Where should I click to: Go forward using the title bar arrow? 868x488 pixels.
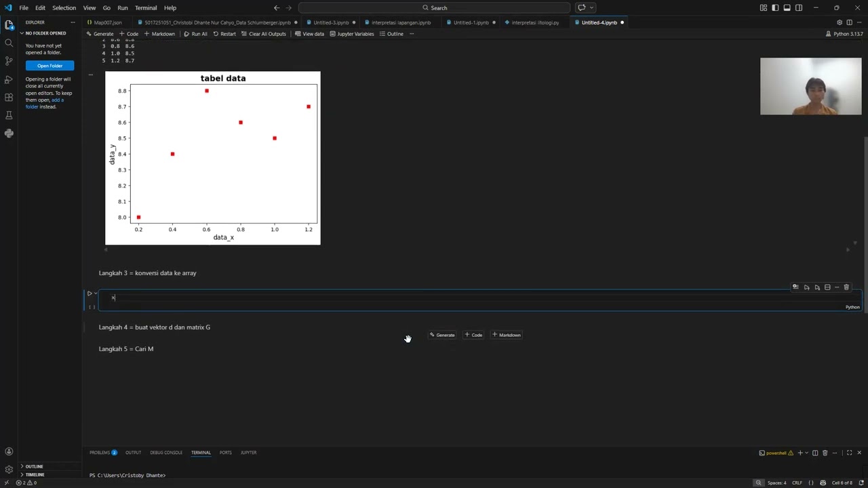(x=289, y=8)
